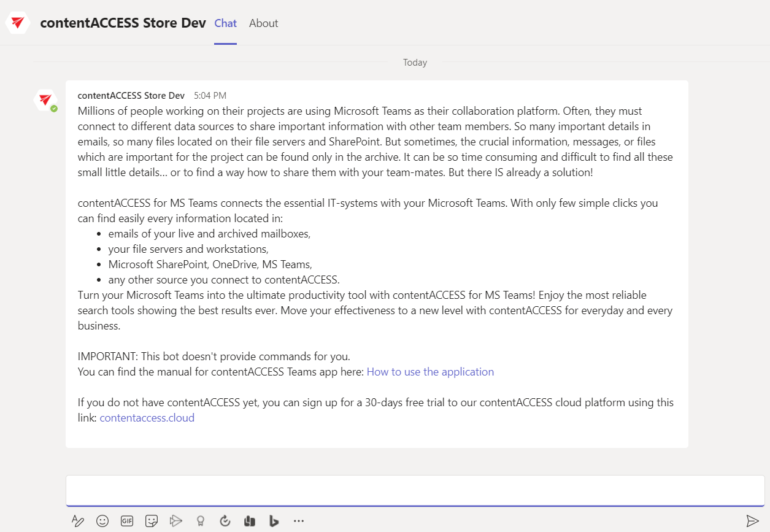This screenshot has width=770, height=532.
Task: Visit the contentaccess.cloud link
Action: (147, 418)
